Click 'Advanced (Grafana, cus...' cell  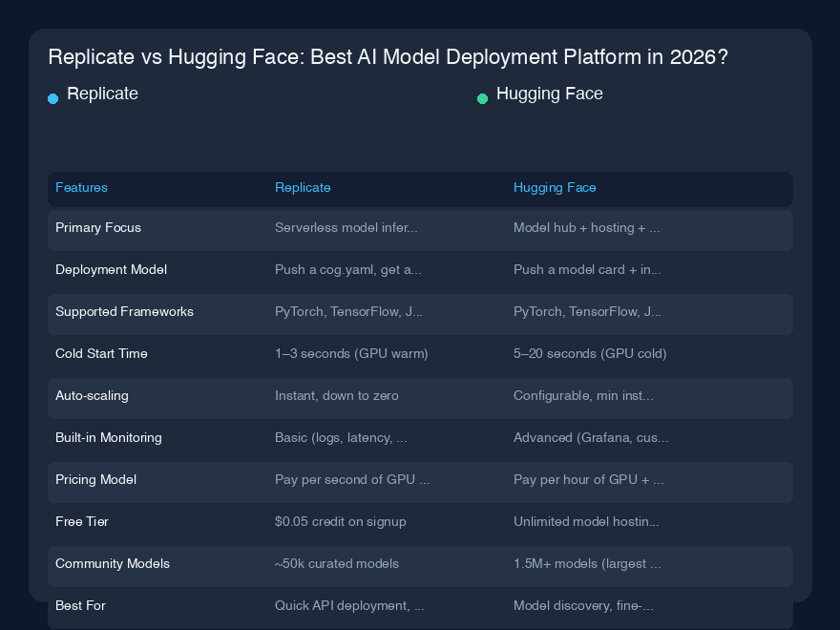click(x=591, y=438)
